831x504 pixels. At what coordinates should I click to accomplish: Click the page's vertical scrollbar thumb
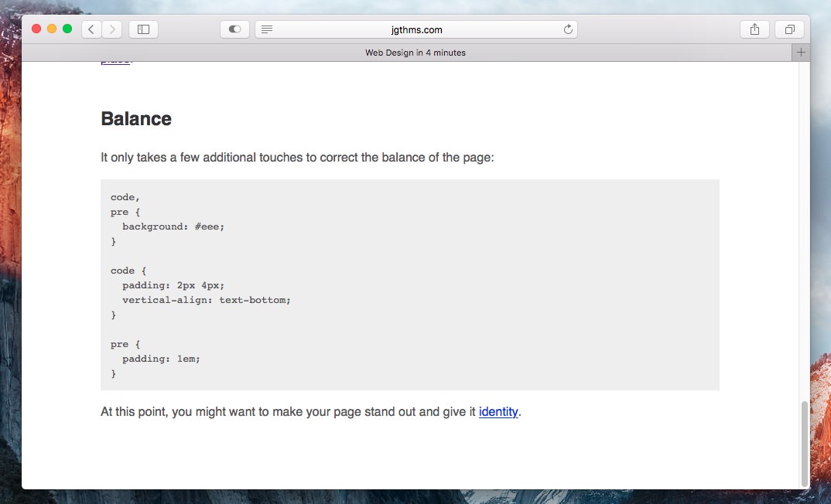pos(805,444)
